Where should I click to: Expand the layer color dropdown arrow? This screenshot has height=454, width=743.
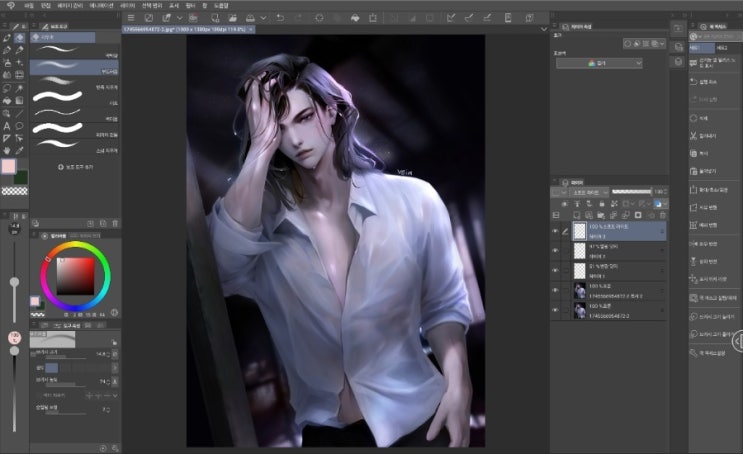coord(663,204)
